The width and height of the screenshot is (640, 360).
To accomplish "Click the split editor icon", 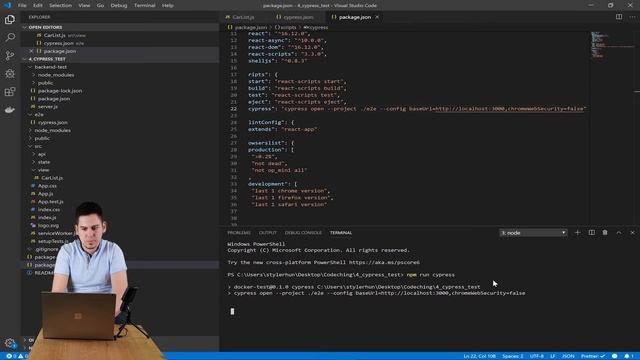I will tap(619, 17).
